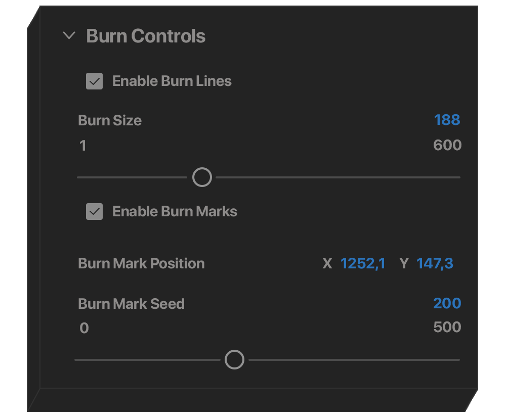Disable the Enable Burn Marks checkbox

pyautogui.click(x=95, y=212)
